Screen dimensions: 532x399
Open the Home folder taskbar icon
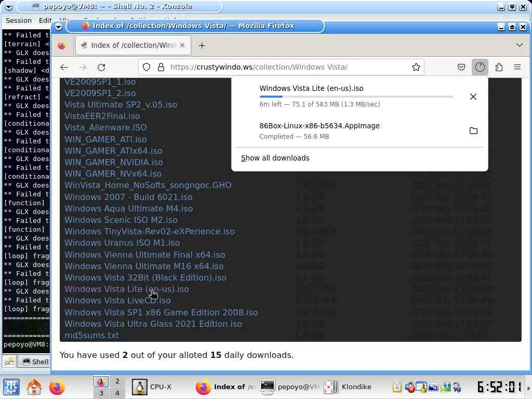coord(34,387)
